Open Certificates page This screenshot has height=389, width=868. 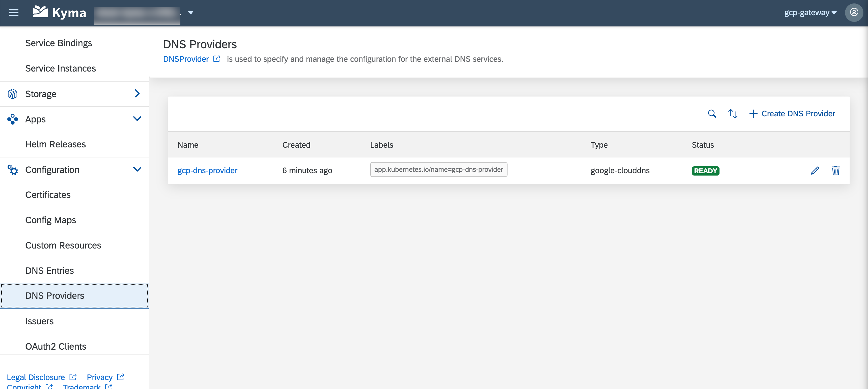48,195
